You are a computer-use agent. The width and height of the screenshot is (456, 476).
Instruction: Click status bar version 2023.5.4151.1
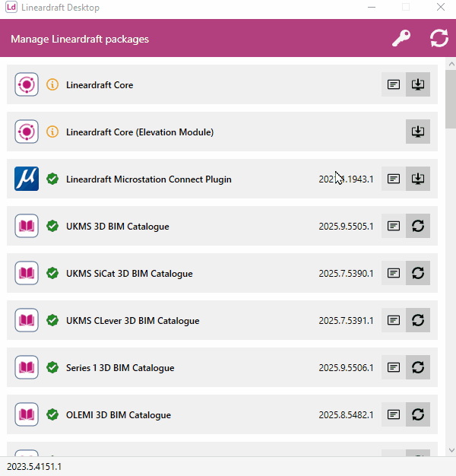[34, 467]
